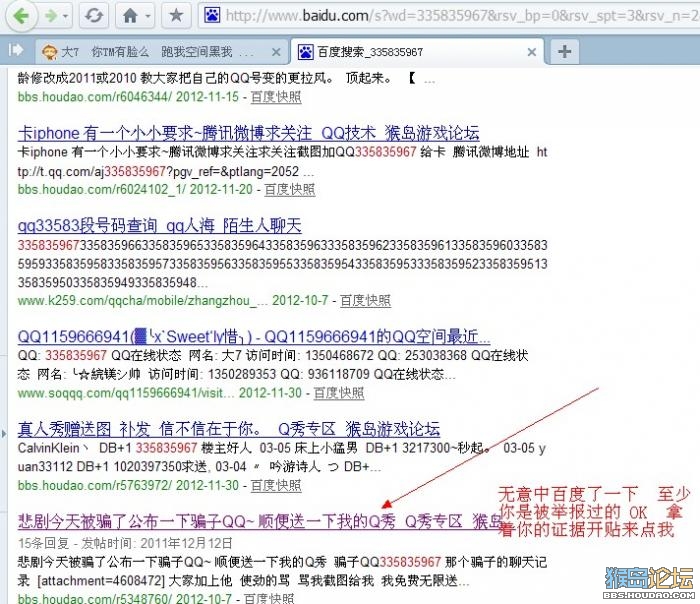Screen dimensions: 700x604
Task: Go back with the green back arrow
Action: 21,16
